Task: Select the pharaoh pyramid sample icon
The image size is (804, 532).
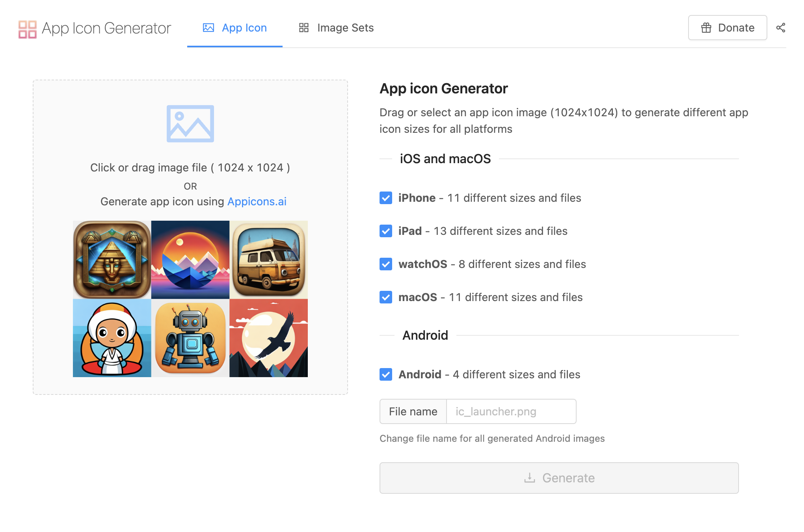Action: [112, 259]
